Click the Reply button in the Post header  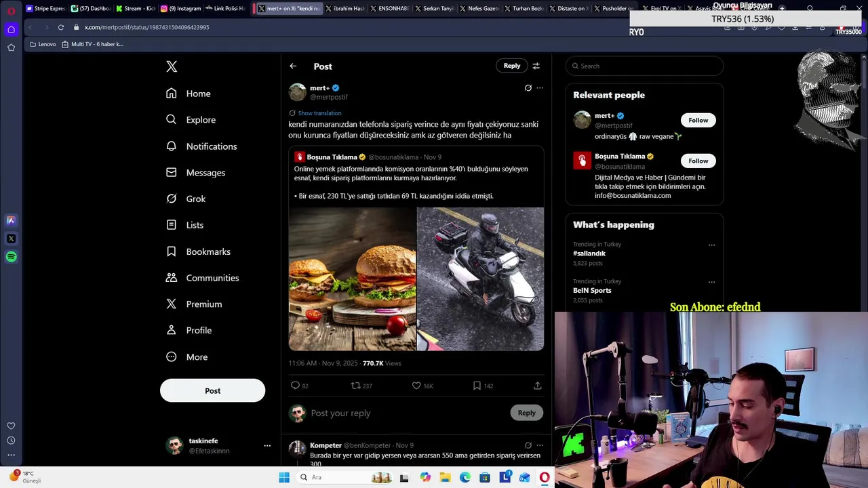click(x=512, y=66)
